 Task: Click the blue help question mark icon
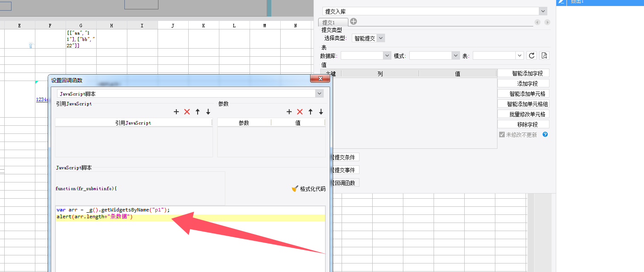click(545, 134)
